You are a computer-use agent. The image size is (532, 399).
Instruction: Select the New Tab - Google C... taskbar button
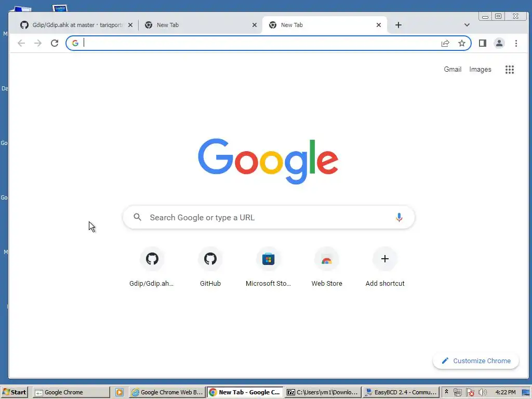(245, 392)
